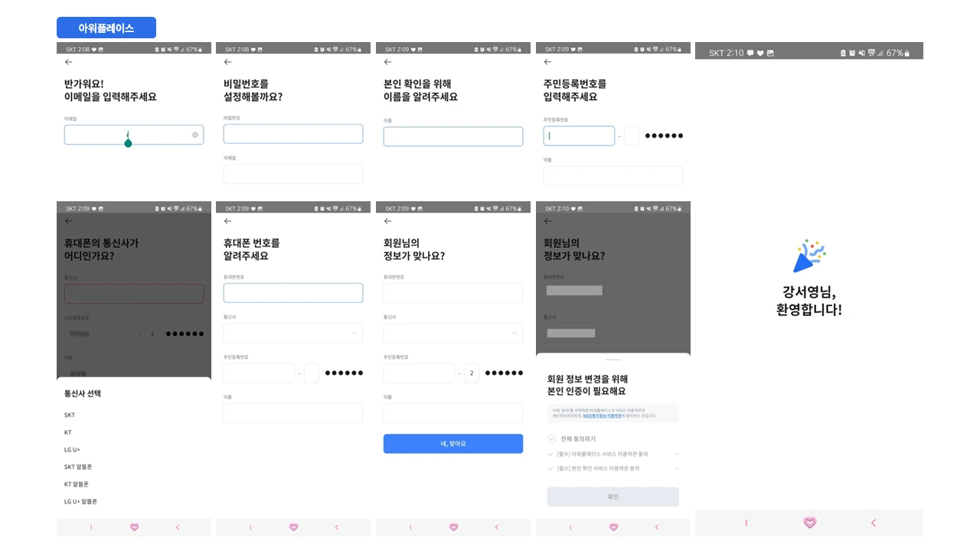Click the 휴대폰번호 input field
Image resolution: width=980 pixels, height=551 pixels.
tap(293, 292)
